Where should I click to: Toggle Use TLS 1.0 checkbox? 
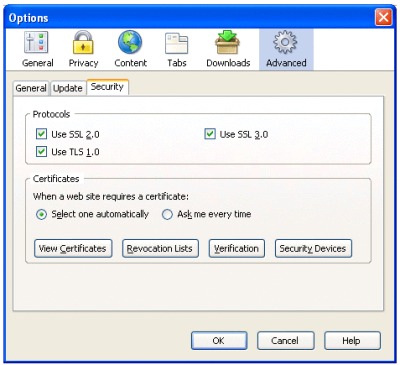click(41, 152)
